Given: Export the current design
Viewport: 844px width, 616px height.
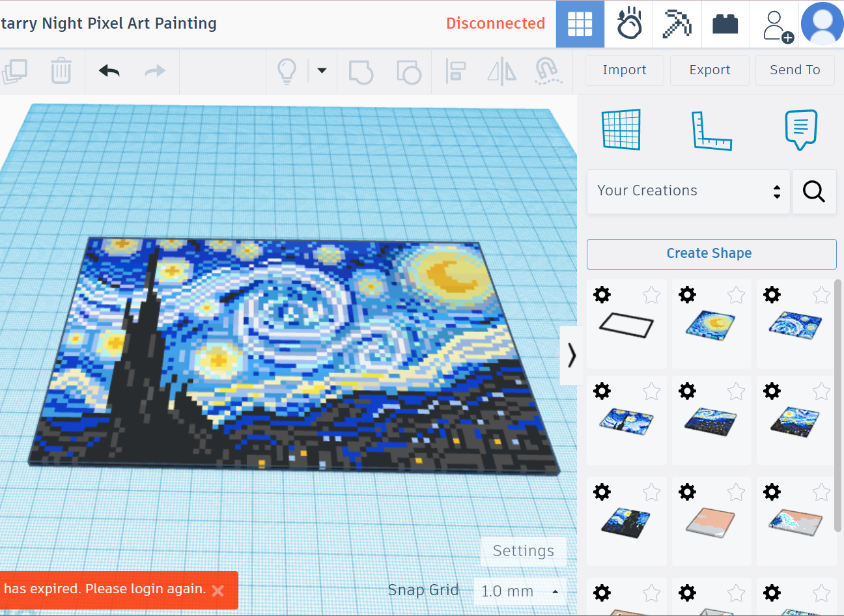Looking at the screenshot, I should (x=709, y=70).
